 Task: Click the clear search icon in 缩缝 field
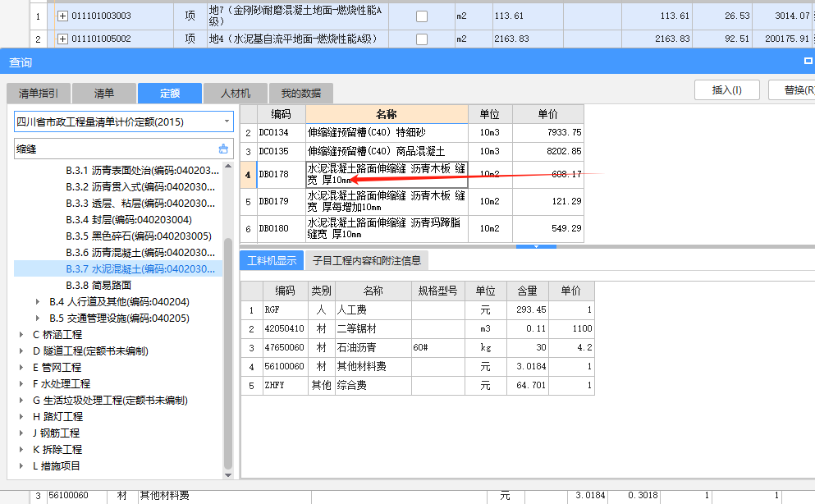(x=223, y=149)
